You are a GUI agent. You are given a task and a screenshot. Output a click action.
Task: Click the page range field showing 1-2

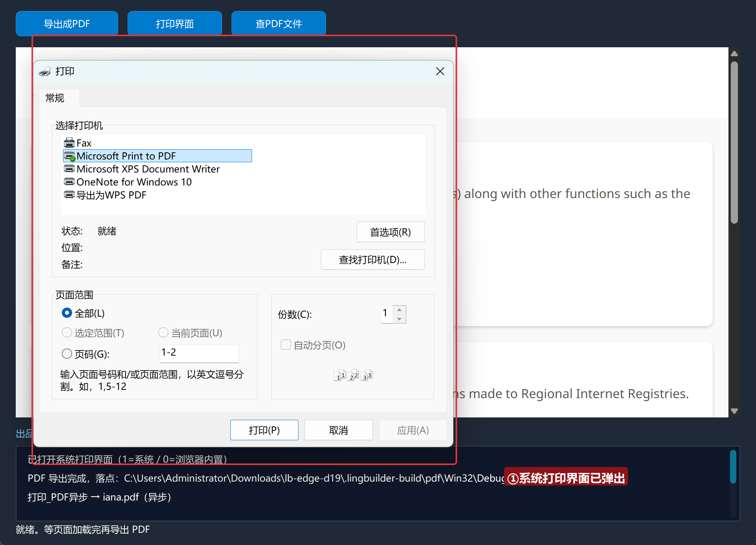tap(199, 353)
